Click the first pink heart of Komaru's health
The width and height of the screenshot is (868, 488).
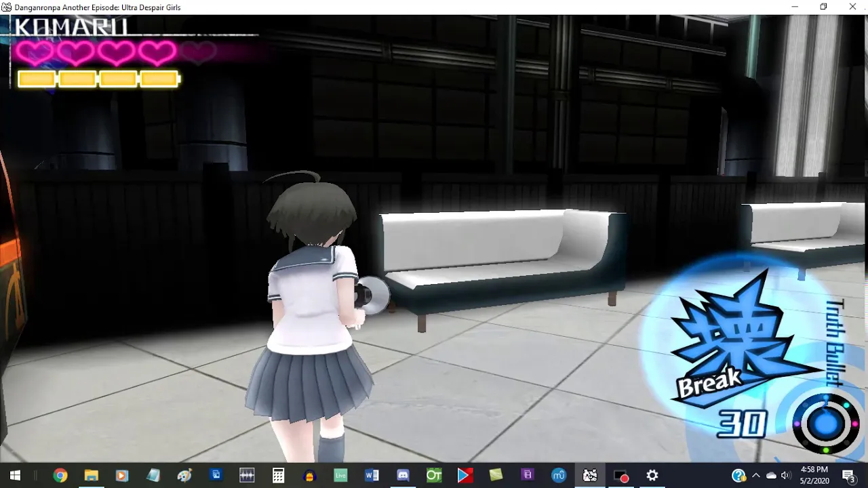tap(35, 52)
